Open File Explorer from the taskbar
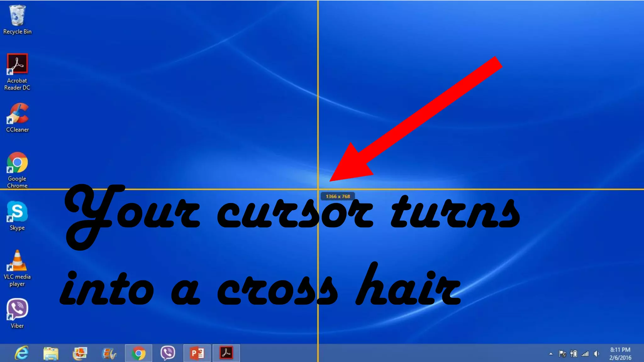This screenshot has height=362, width=644. [51, 353]
